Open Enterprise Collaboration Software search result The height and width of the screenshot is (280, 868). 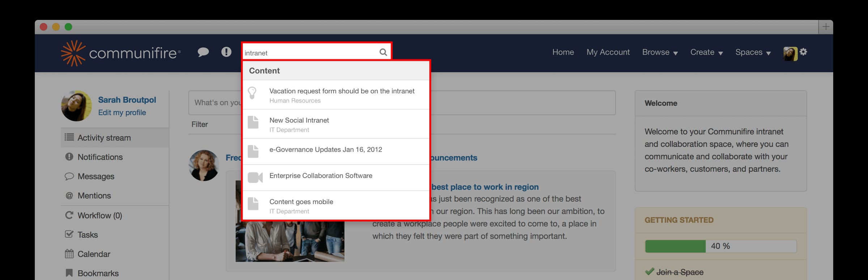click(x=336, y=178)
